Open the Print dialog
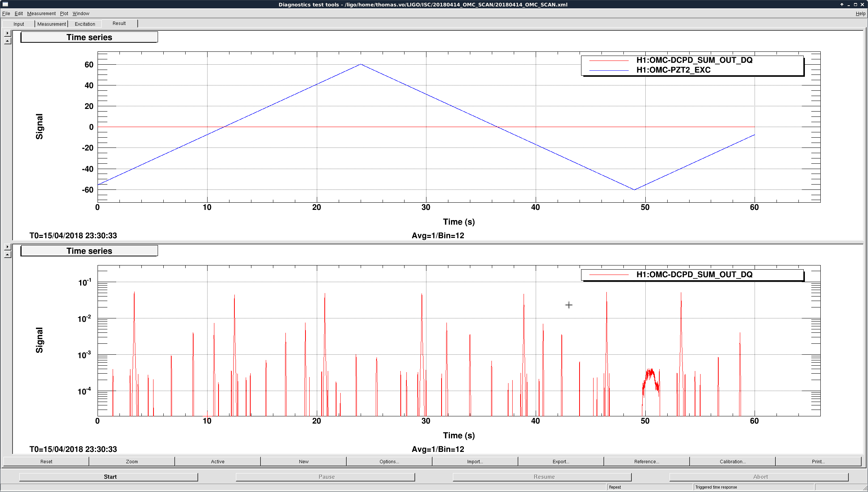This screenshot has height=492, width=868. click(818, 461)
